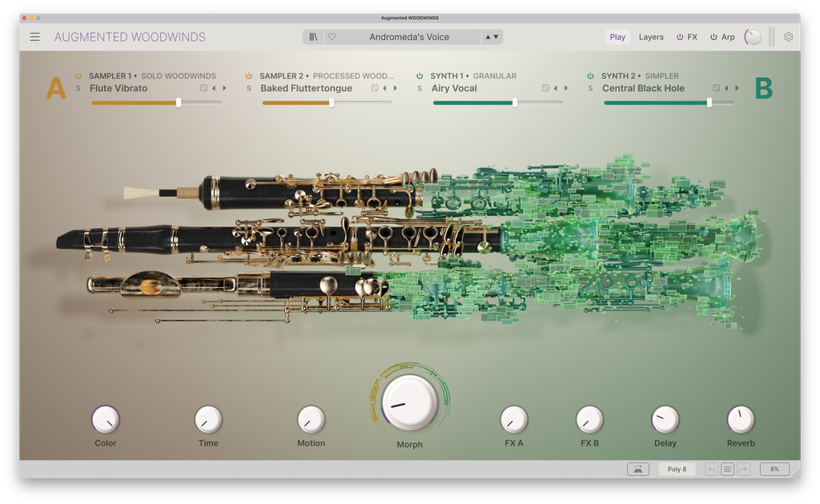Open Airy Vocal sound selector
820x504 pixels.
point(454,88)
